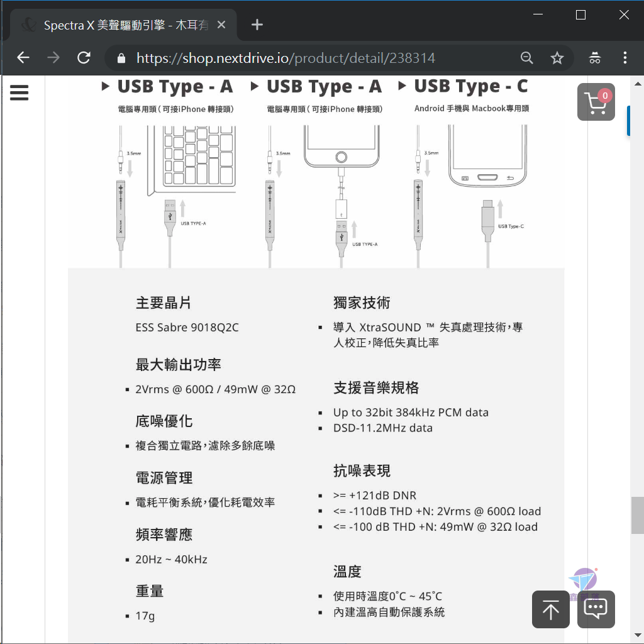Click the 支援音樂規格 heading
Image resolution: width=644 pixels, height=644 pixels.
tap(376, 387)
